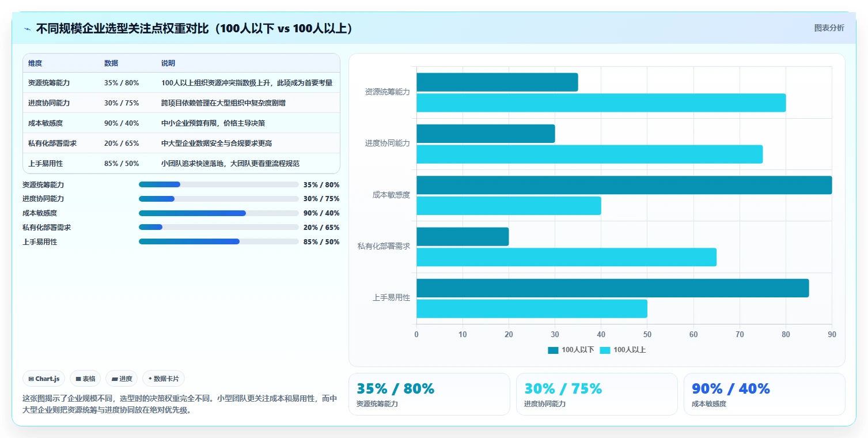Click the 20% / 65% value beside the progress bar

tap(321, 228)
